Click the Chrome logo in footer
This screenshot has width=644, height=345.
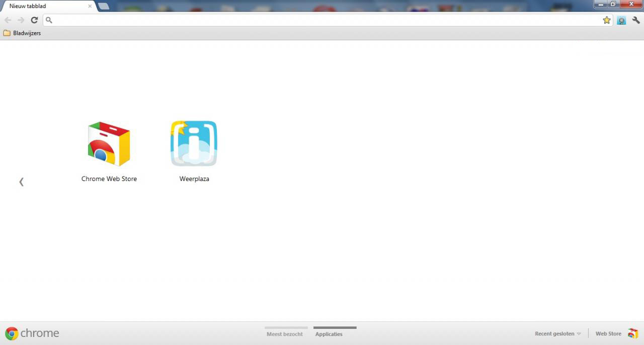tap(12, 333)
